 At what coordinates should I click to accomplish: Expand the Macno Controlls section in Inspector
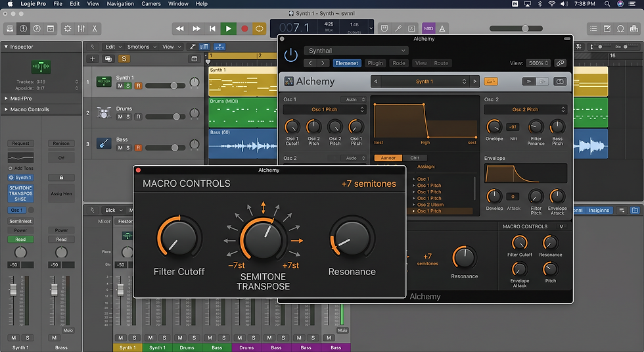[6, 109]
